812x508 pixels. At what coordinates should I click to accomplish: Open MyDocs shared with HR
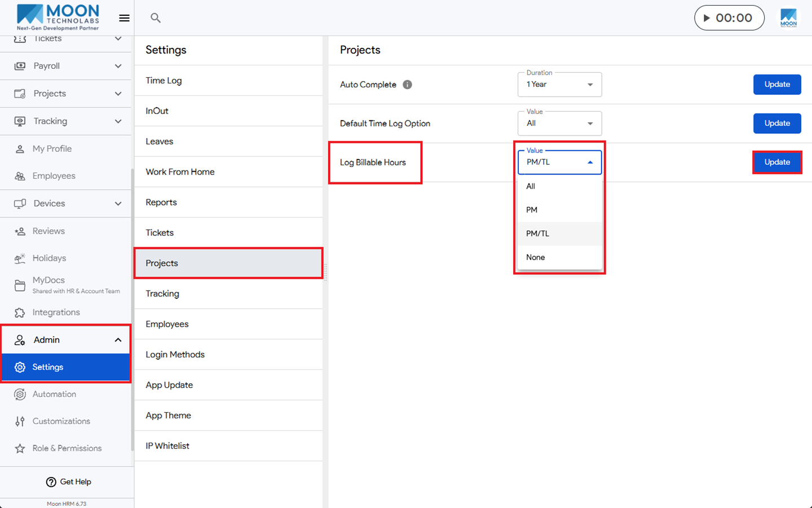[x=65, y=285]
